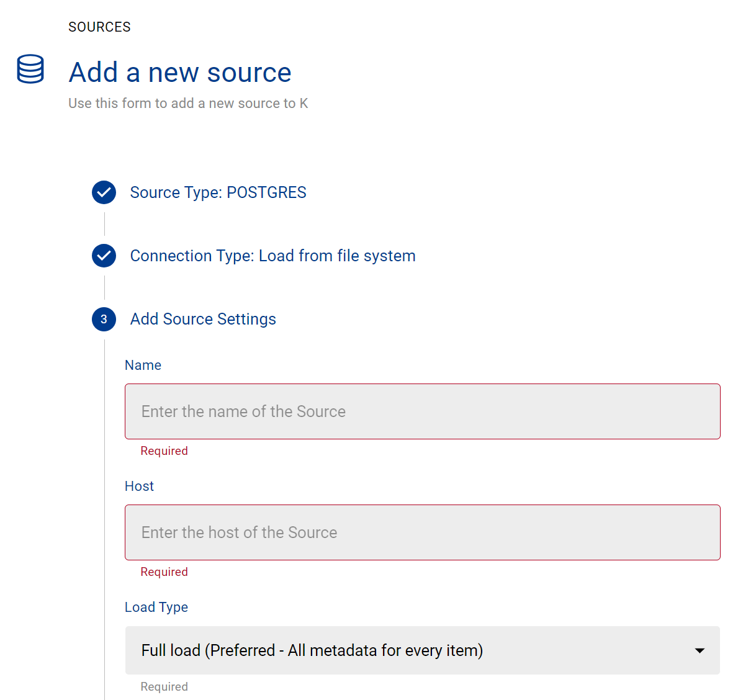The height and width of the screenshot is (700, 738).
Task: Click the Name field label
Action: pos(143,365)
